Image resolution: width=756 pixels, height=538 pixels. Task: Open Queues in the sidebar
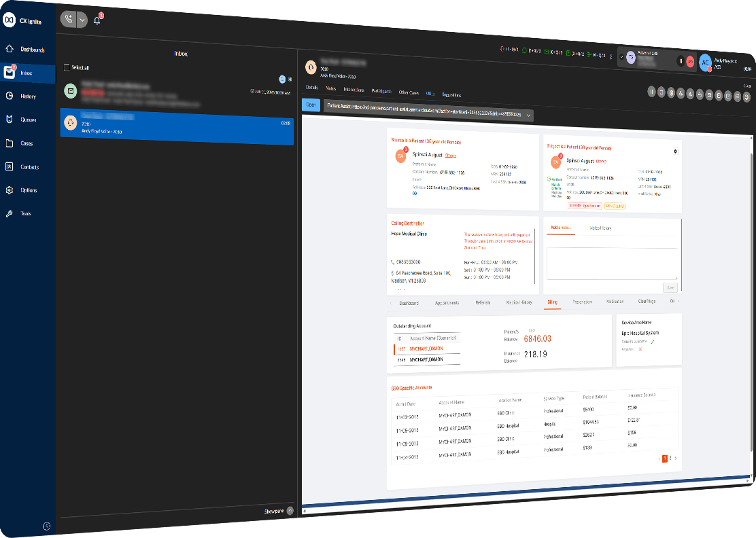[27, 120]
